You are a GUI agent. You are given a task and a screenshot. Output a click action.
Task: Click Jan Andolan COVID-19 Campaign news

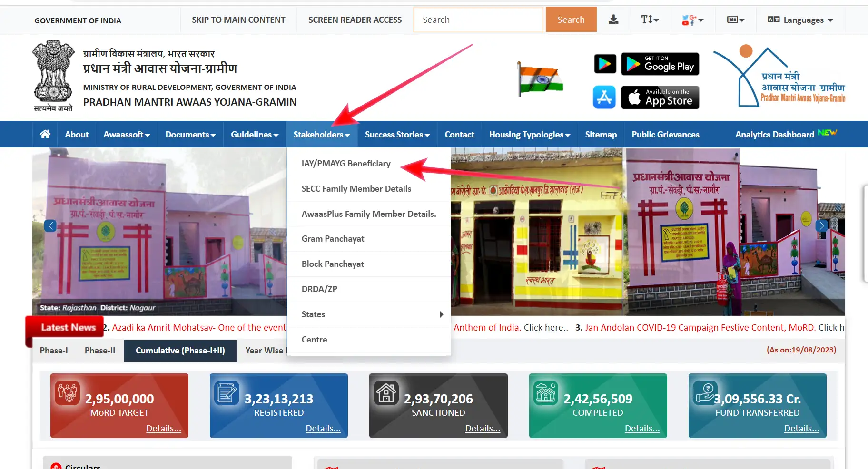tap(700, 328)
